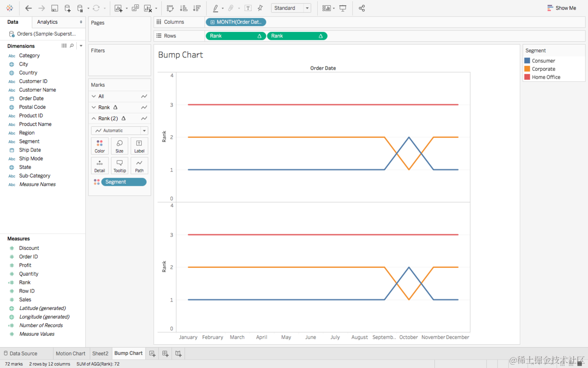The image size is (588, 368).
Task: Open the Dimensions pane dropdown arrow
Action: tap(81, 46)
